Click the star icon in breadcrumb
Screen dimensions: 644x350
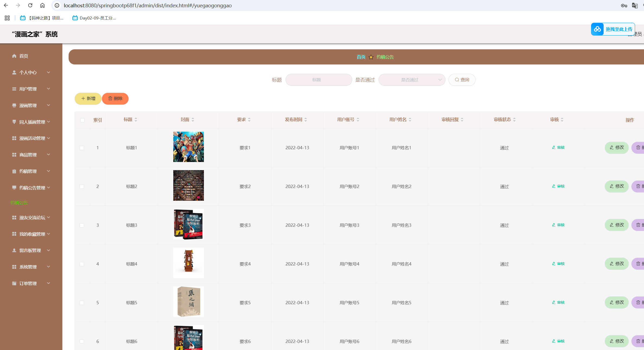pyautogui.click(x=371, y=57)
